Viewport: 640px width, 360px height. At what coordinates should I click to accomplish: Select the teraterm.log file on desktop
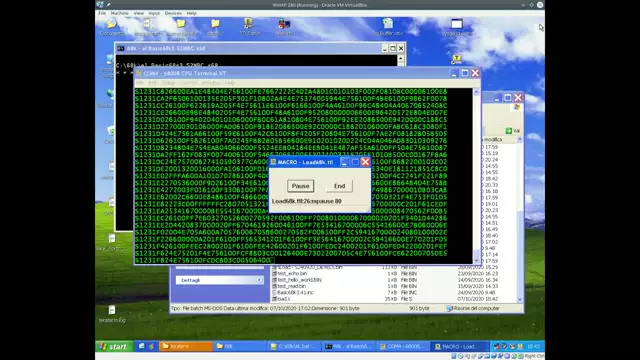click(x=112, y=314)
